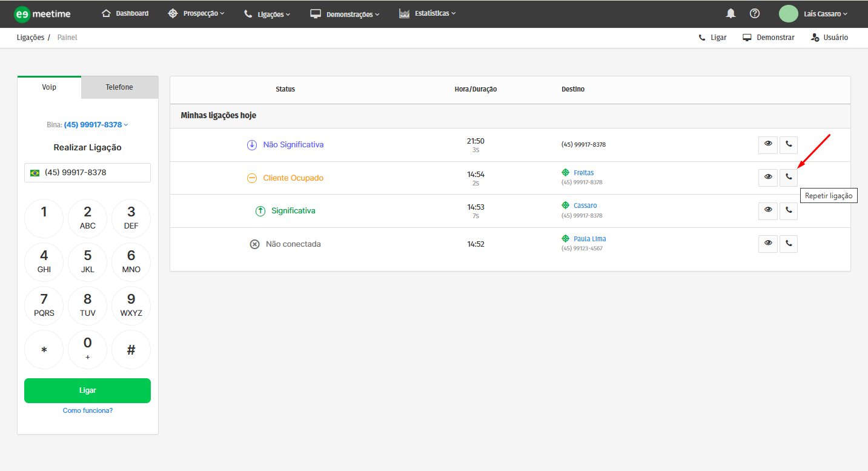This screenshot has height=471, width=868.
Task: Click the notification bell icon
Action: 731,13
